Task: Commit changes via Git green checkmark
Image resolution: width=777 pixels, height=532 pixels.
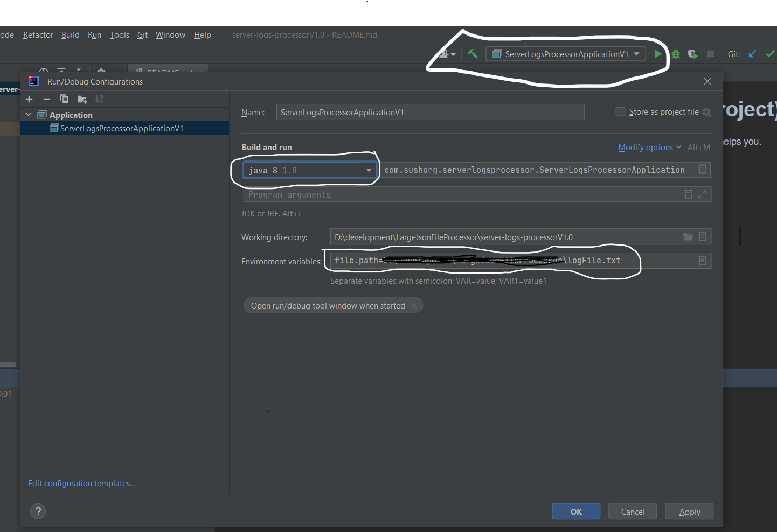Action: click(x=771, y=54)
